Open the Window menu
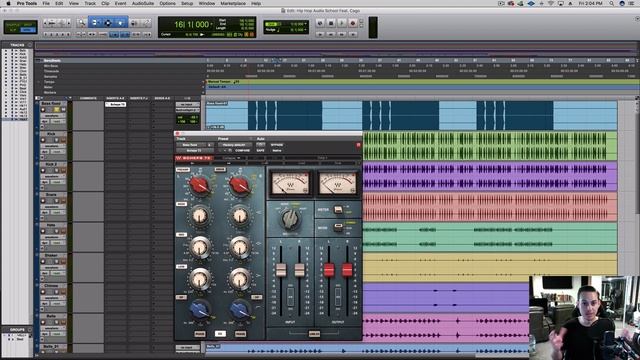640x360 pixels. click(207, 3)
